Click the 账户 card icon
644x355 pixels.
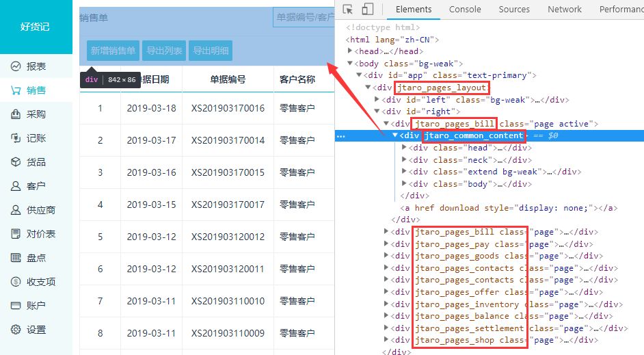point(16,305)
